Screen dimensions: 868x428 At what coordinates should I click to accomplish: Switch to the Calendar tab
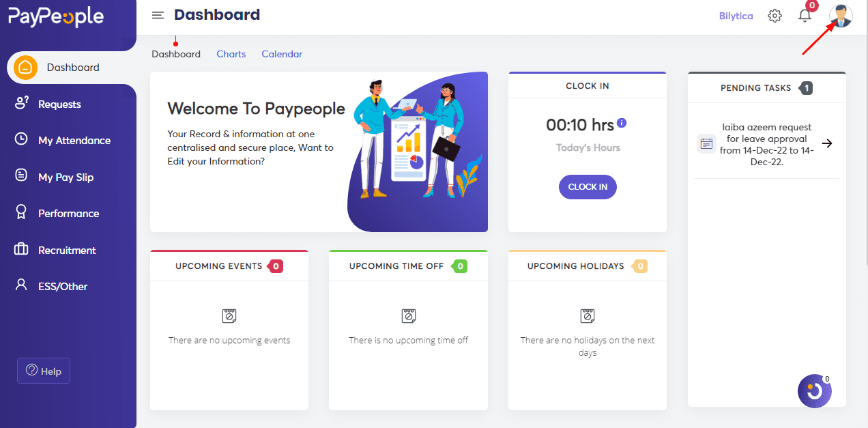click(282, 54)
